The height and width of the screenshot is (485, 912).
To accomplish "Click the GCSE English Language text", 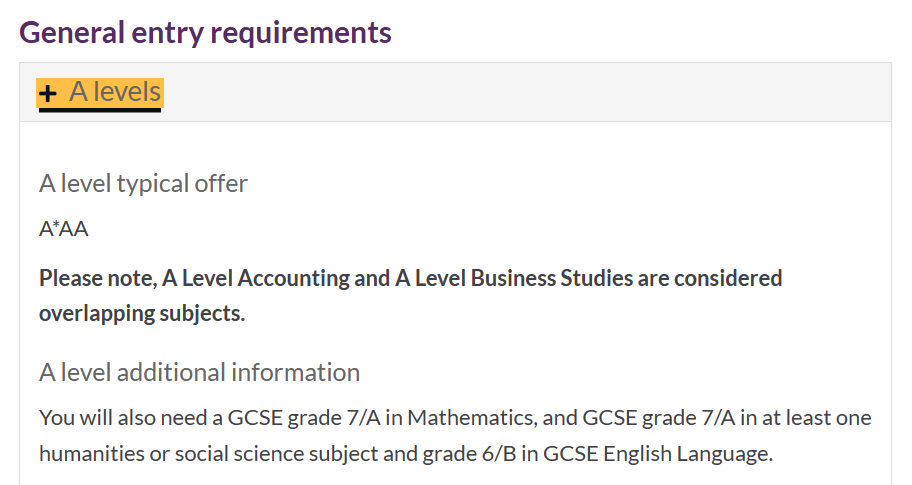I will click(657, 454).
